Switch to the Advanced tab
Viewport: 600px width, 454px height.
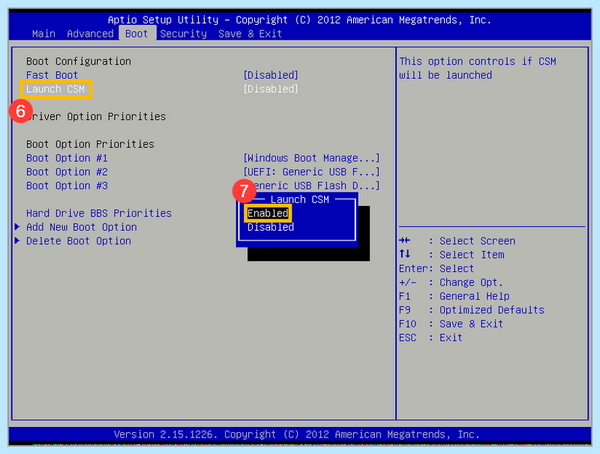[x=90, y=34]
